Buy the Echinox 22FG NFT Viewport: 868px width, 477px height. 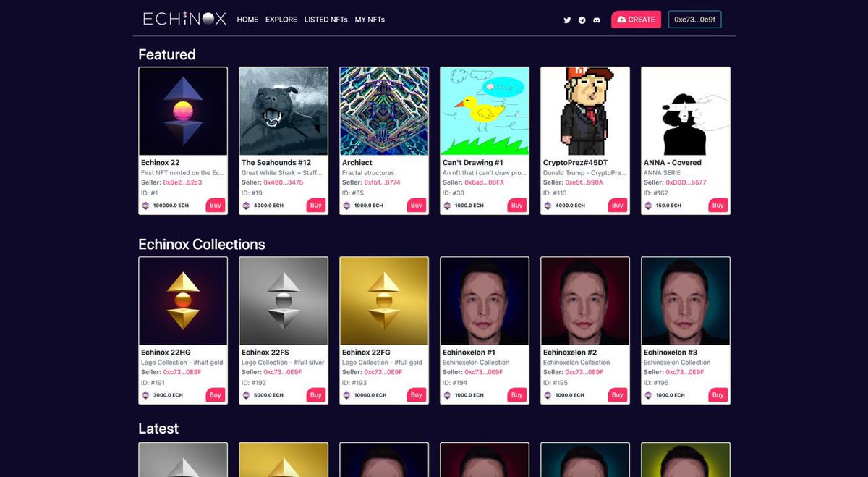(x=417, y=395)
